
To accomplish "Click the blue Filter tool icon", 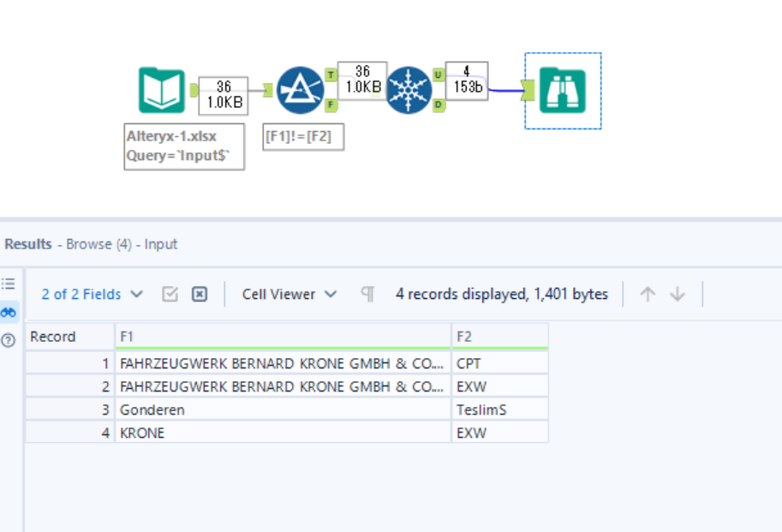I will point(299,88).
